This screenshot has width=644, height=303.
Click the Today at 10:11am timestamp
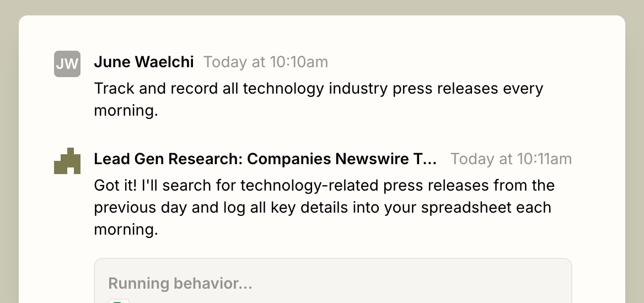511,159
